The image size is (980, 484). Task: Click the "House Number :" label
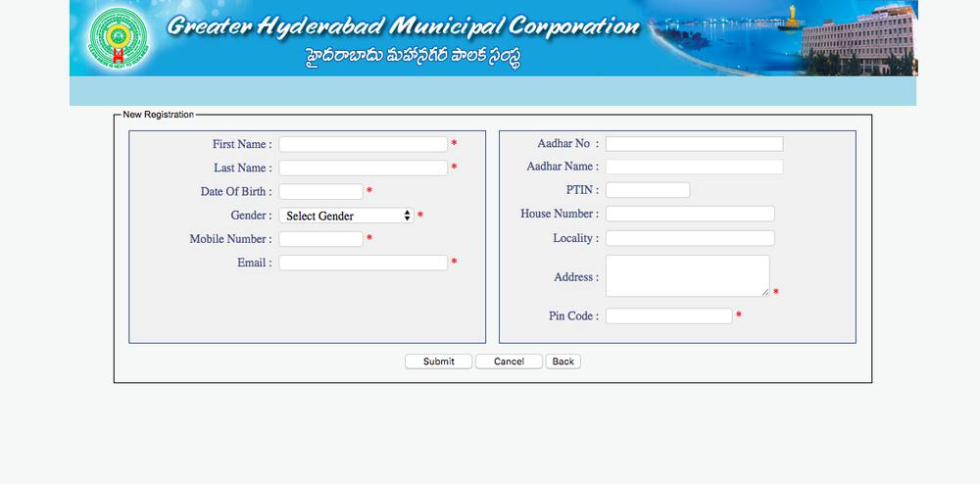tap(560, 214)
